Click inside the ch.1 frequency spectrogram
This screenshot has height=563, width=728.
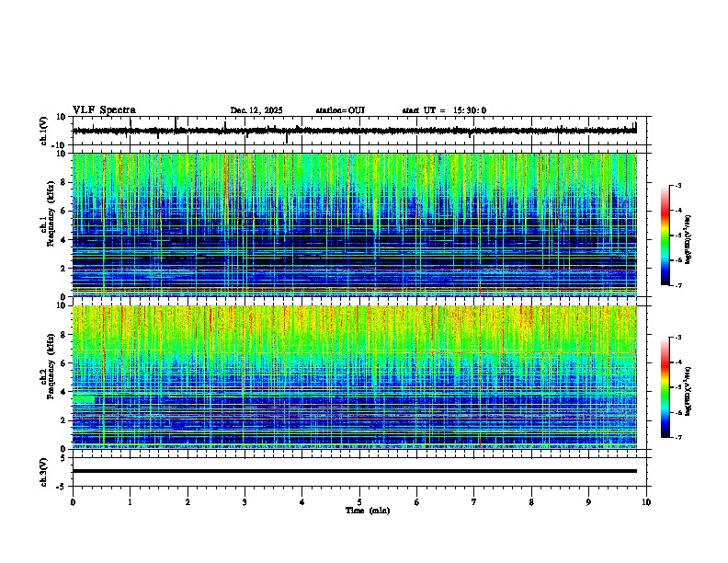355,224
